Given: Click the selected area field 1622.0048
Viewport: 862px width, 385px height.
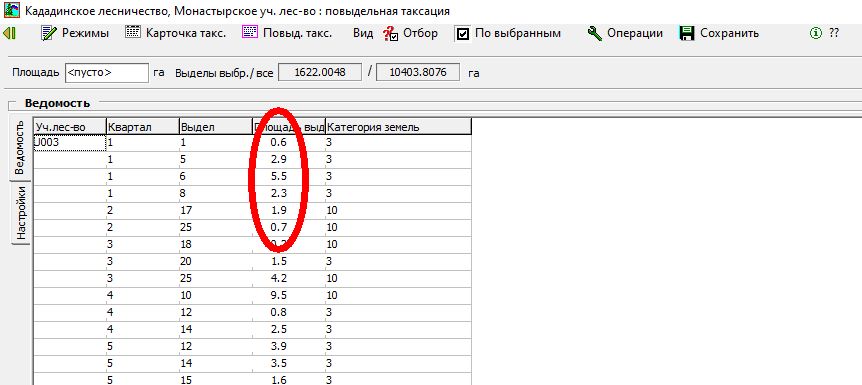Looking at the screenshot, I should (320, 72).
